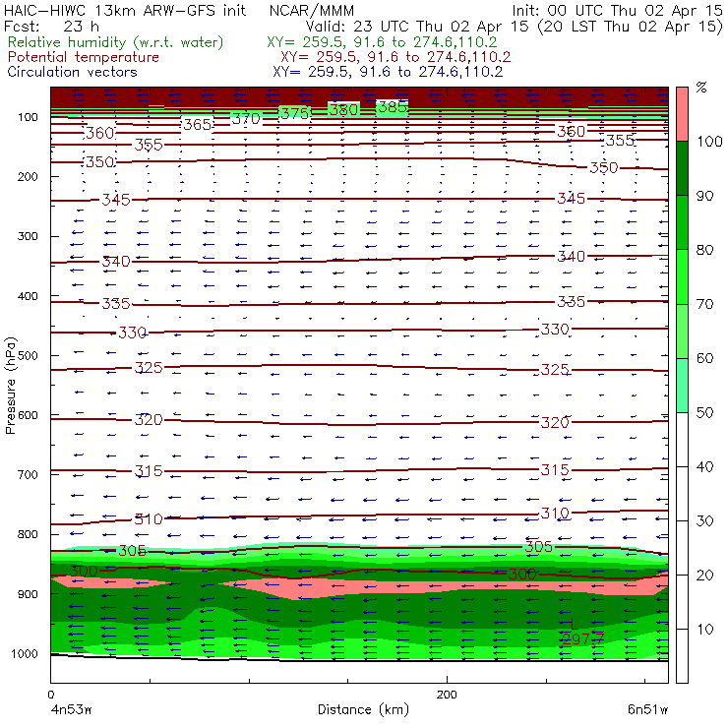Click the 80–90% green colorbar segment
Image resolution: width=728 pixels, height=728 pixels.
coord(682,222)
